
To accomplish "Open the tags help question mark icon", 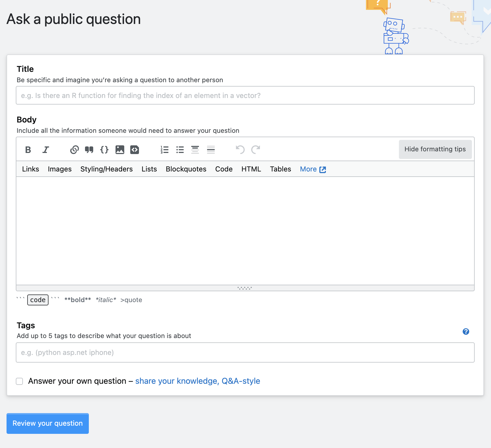I will tap(466, 332).
